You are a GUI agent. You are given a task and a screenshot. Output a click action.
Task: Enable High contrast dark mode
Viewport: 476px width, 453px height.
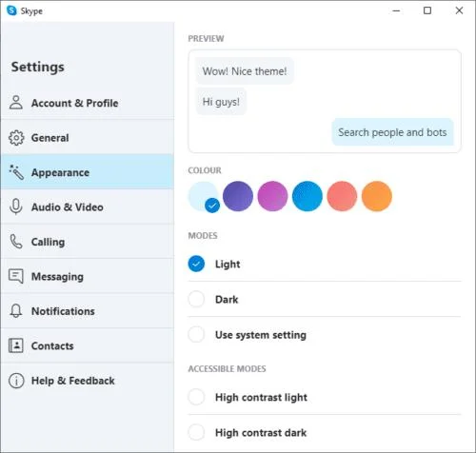click(x=196, y=432)
